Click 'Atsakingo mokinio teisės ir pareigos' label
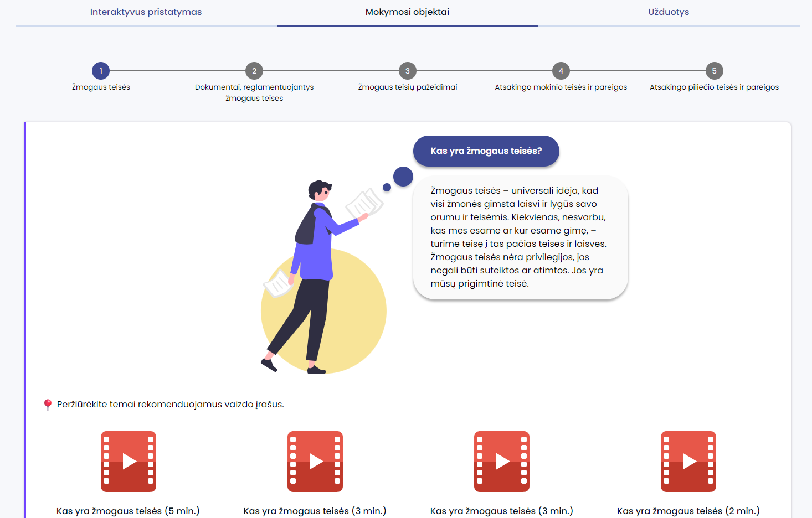 (561, 87)
